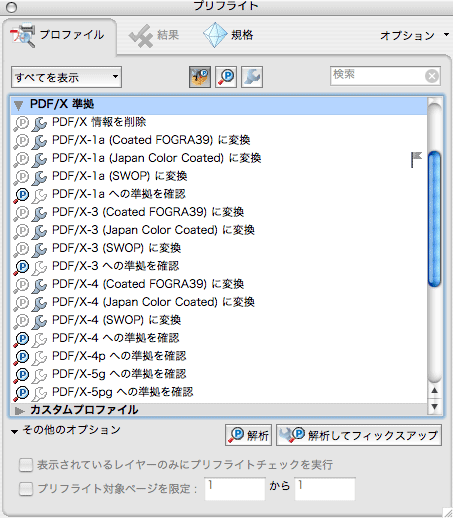Click magnifier icon of PDF/X-3 への準拠を確認
The image size is (453, 518).
pos(21,267)
